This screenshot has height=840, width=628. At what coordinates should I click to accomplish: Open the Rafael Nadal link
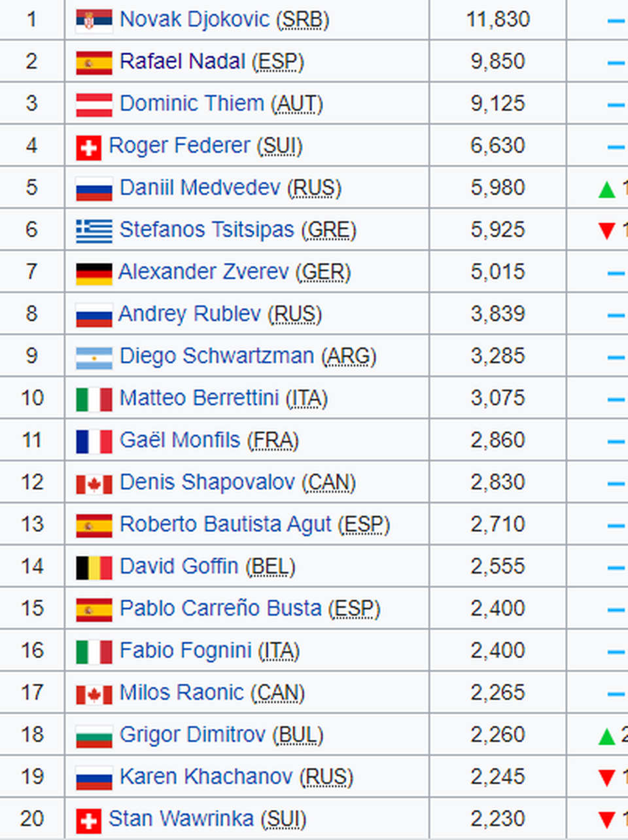183,61
